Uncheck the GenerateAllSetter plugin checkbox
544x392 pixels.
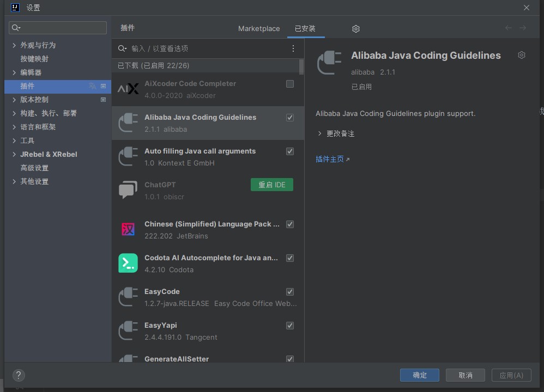click(x=290, y=359)
